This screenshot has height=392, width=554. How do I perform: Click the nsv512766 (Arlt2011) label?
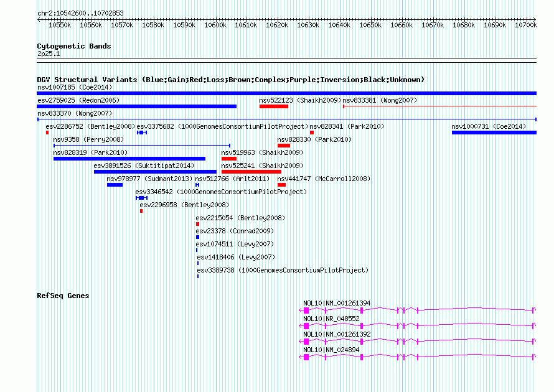(x=232, y=179)
